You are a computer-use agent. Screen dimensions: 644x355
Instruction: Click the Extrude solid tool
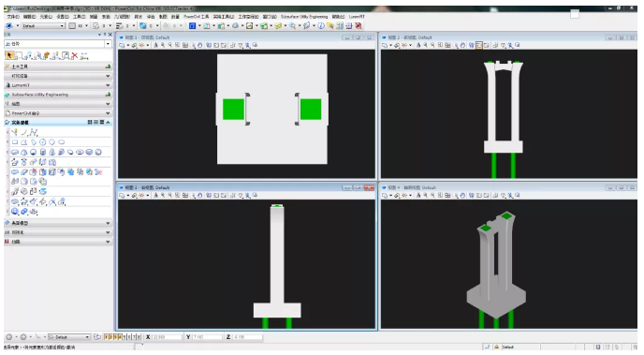(x=15, y=162)
